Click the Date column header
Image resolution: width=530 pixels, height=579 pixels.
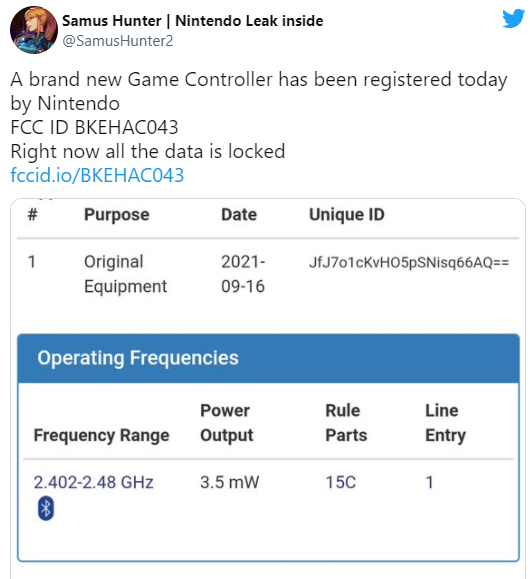(239, 215)
